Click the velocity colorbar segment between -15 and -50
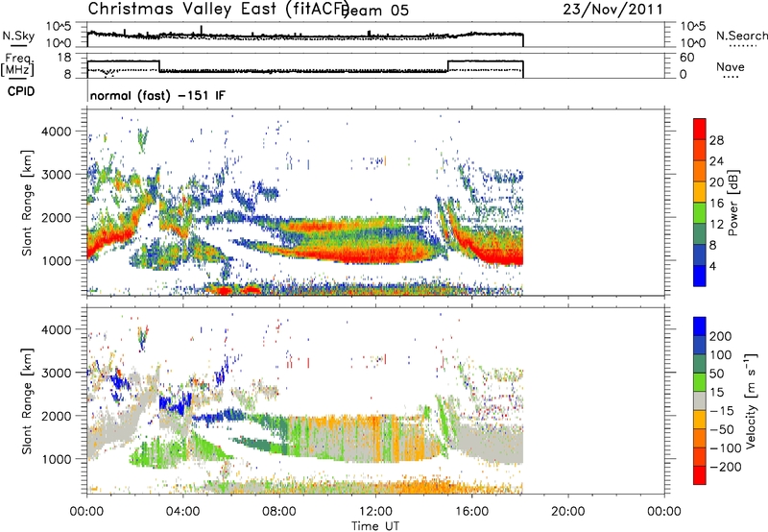 point(700,420)
